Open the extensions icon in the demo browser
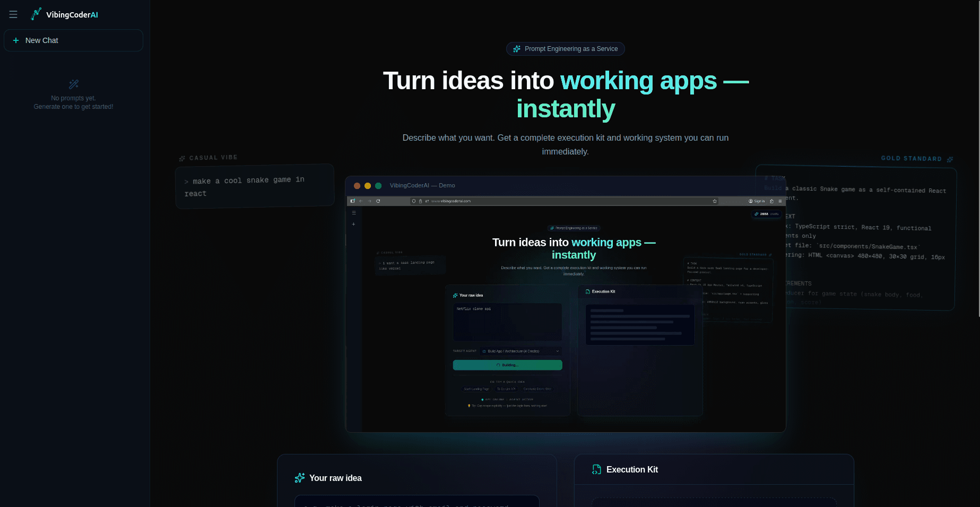 771,201
